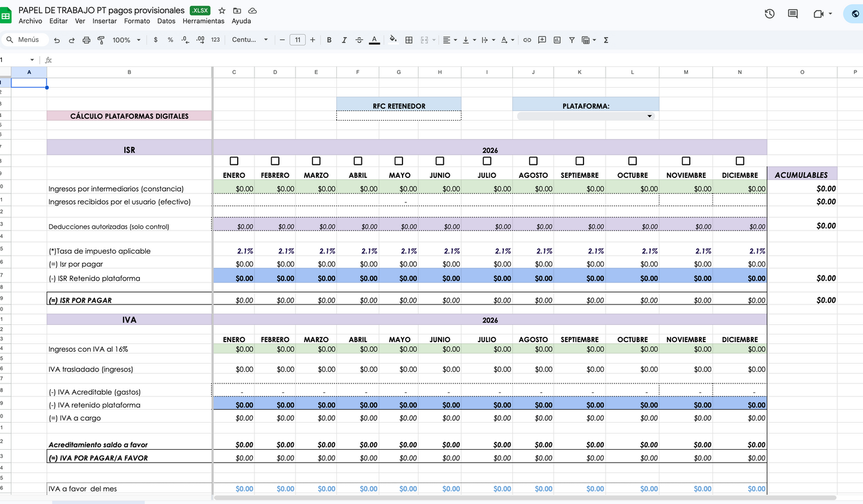
Task: Create a filter
Action: (572, 40)
